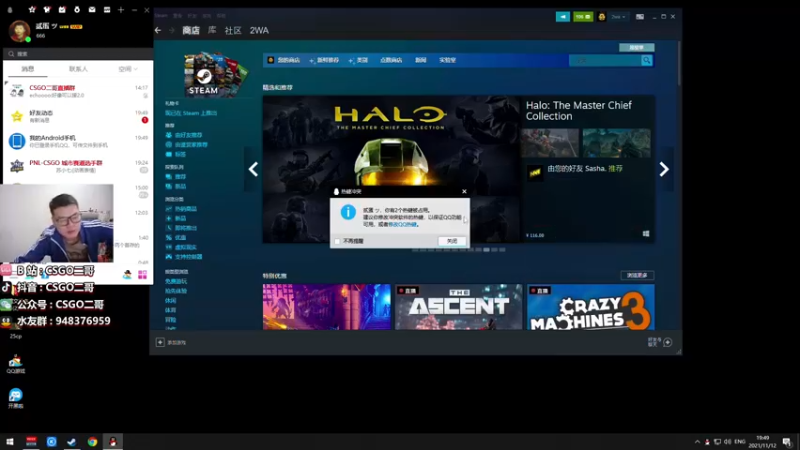The width and height of the screenshot is (800, 450).
Task: Click 添加游戏 at bottom of Steam window
Action: [171, 342]
